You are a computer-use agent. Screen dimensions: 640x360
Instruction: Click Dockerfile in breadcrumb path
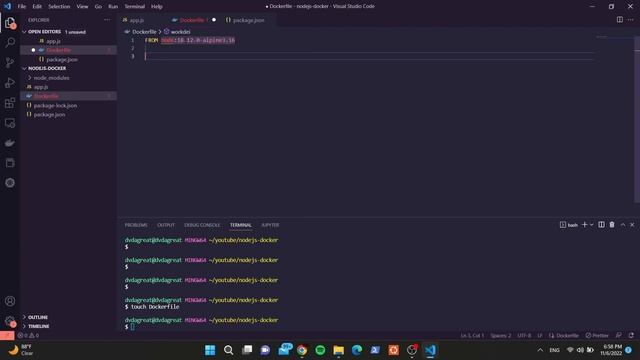[144, 32]
